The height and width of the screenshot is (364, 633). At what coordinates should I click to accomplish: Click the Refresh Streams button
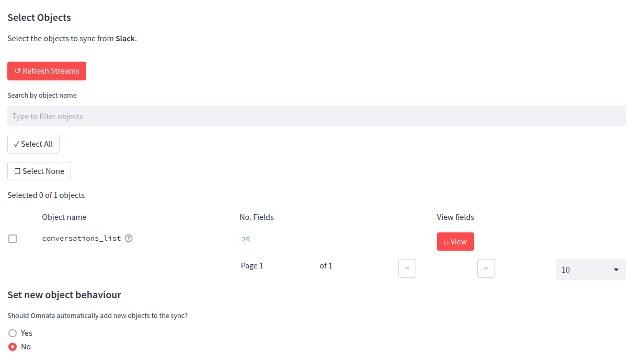pos(47,71)
